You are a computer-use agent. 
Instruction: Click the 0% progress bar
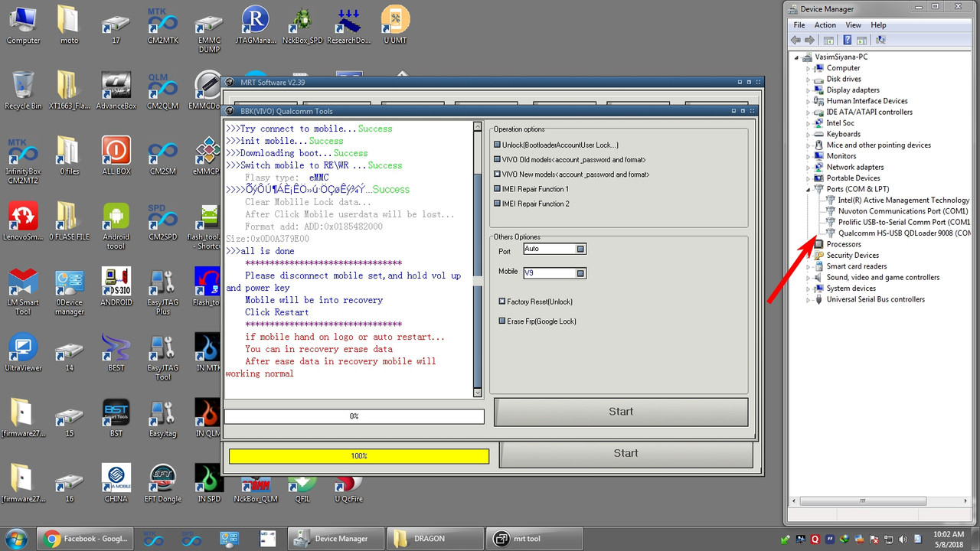(354, 416)
